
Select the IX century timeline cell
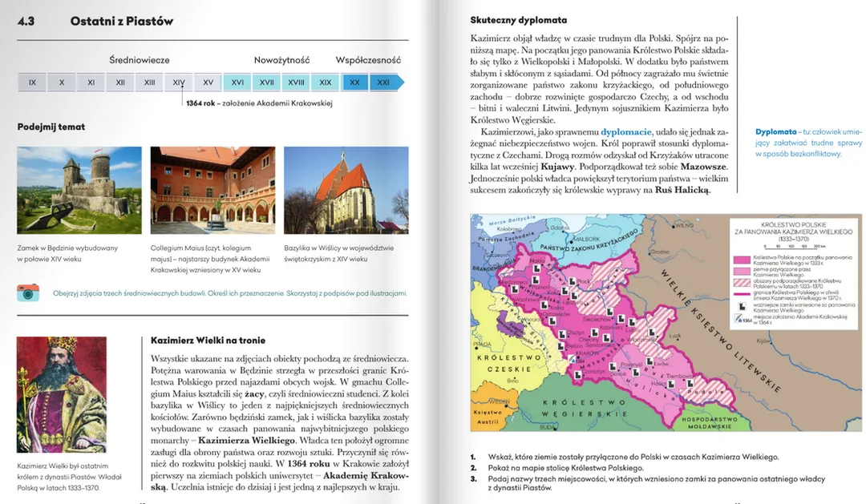(32, 83)
